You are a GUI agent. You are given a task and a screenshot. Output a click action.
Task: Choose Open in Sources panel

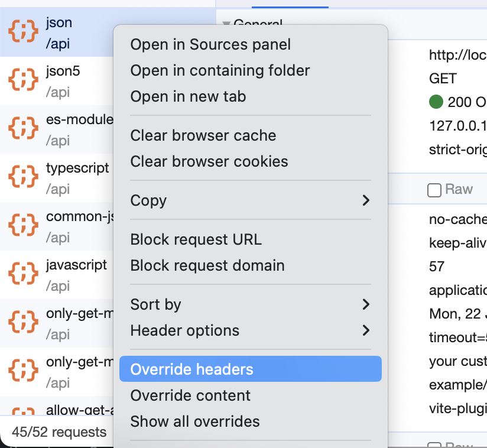coord(210,44)
